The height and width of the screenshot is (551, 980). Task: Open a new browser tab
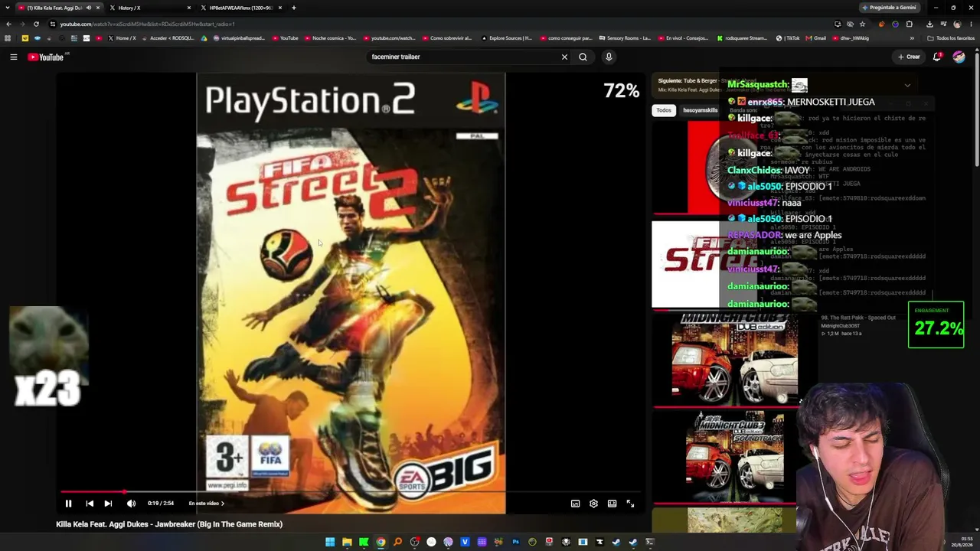[x=293, y=8]
